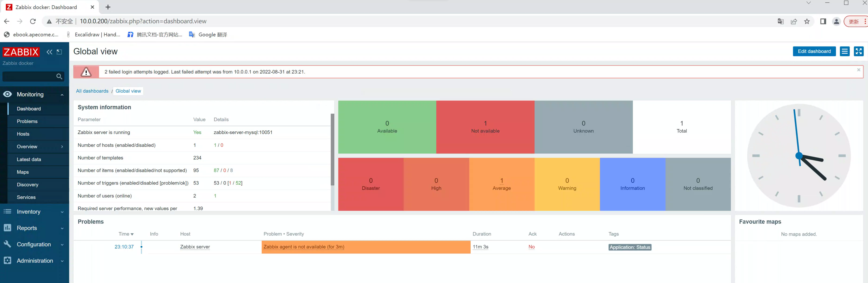
Task: Click the sidebar search magnifier icon
Action: [59, 76]
